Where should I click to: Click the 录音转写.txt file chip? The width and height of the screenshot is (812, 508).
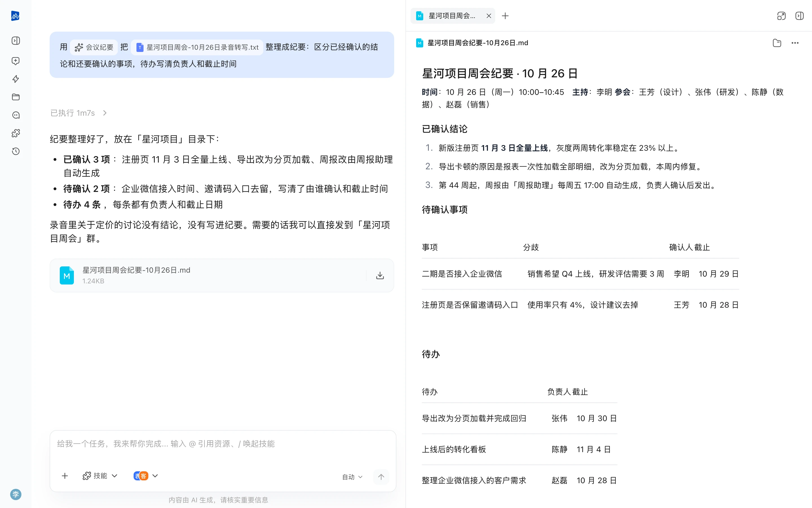(x=197, y=47)
